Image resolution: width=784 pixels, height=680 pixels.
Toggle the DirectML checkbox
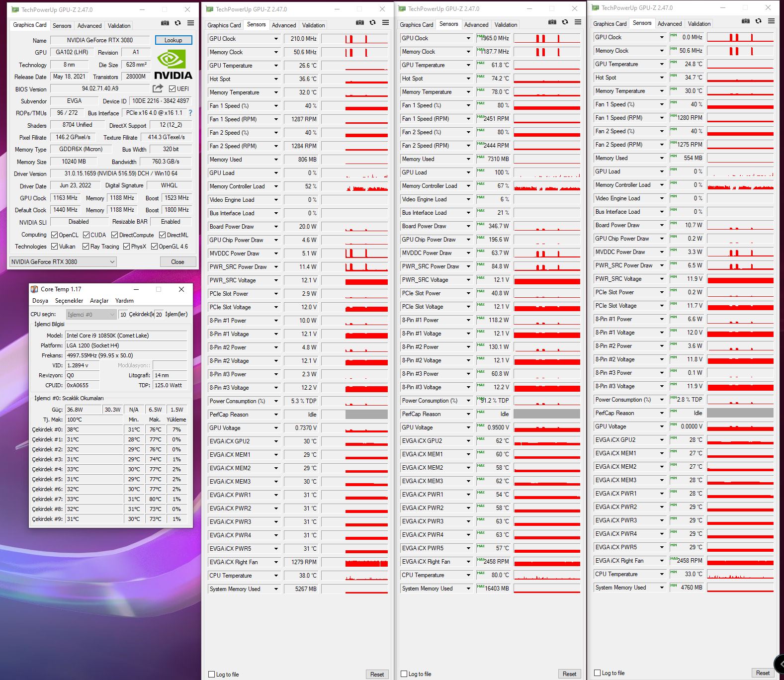[162, 235]
